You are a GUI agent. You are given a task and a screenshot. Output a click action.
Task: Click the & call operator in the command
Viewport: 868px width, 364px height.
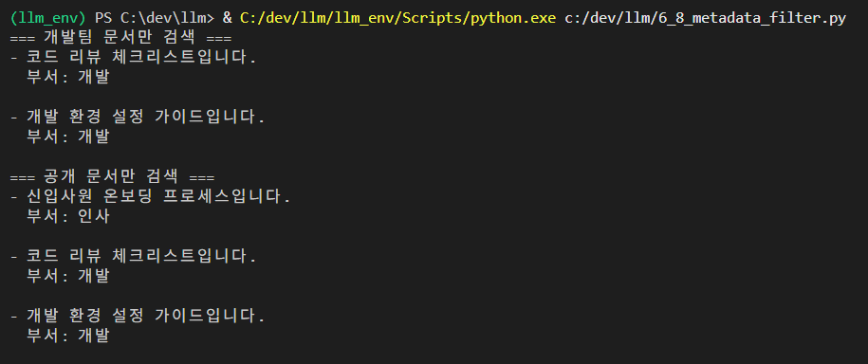click(227, 18)
